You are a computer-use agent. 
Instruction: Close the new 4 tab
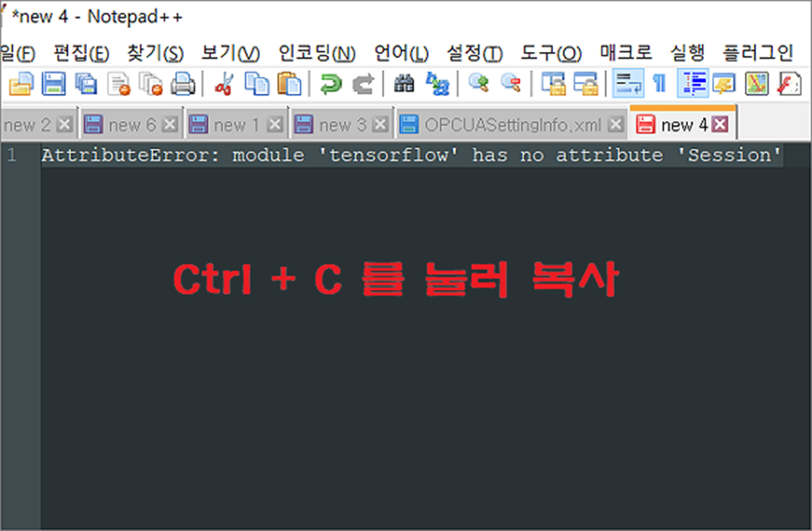tap(720, 124)
